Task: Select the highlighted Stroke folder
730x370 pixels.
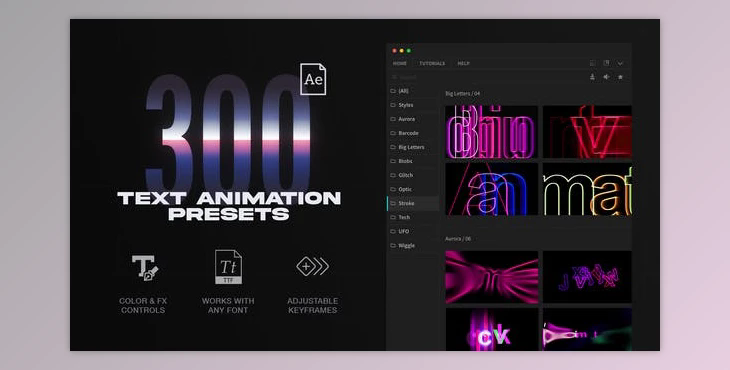Action: tap(412, 203)
